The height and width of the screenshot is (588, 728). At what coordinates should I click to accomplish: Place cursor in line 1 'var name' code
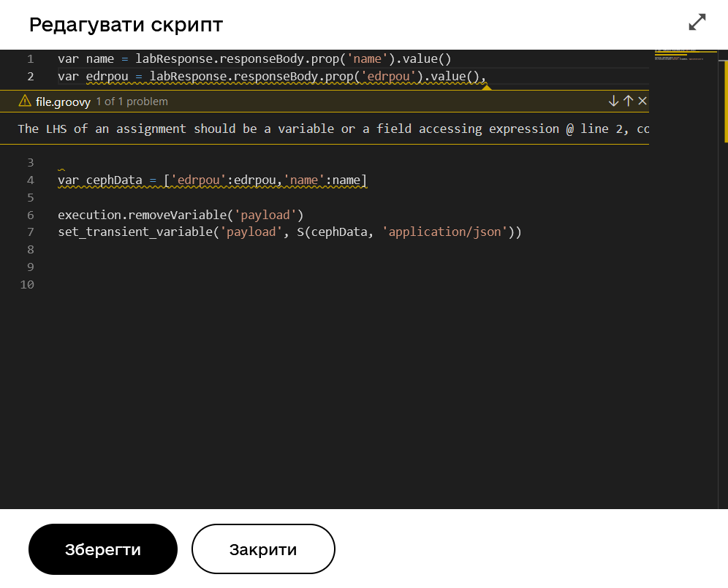click(x=254, y=59)
